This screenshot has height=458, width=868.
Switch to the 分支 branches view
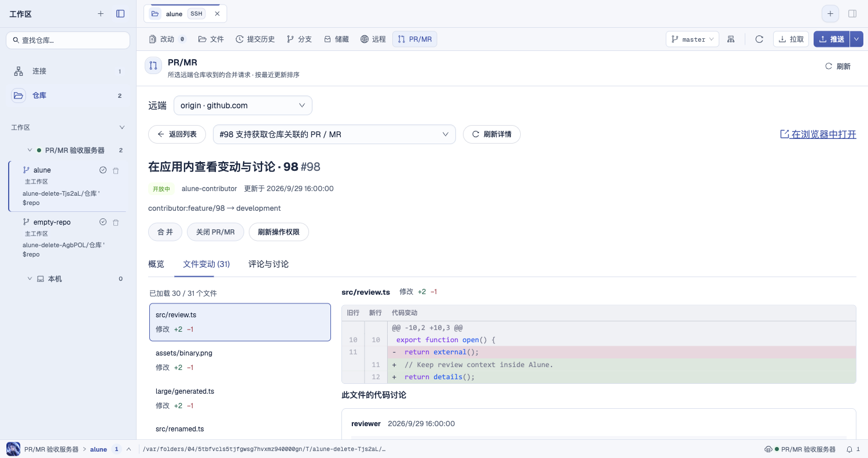(299, 39)
